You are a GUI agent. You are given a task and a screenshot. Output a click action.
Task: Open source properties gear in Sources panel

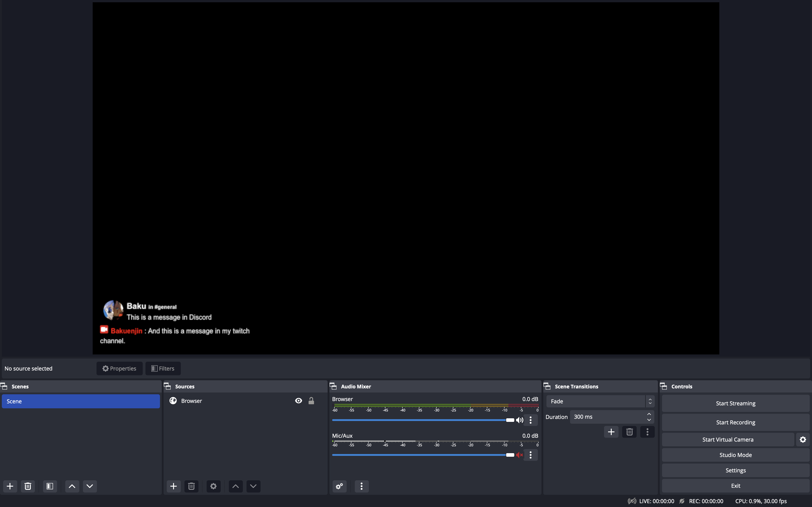tap(213, 486)
